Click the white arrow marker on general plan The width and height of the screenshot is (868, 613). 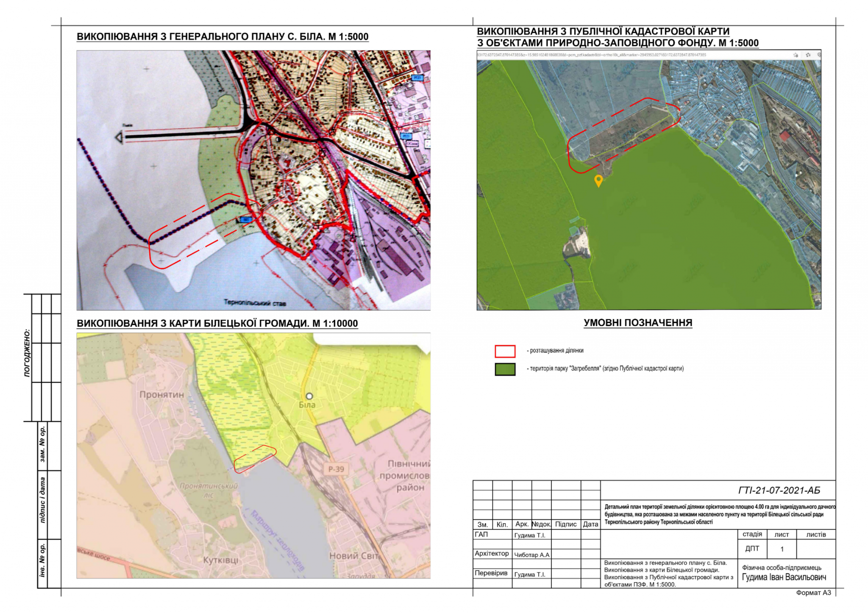click(119, 138)
